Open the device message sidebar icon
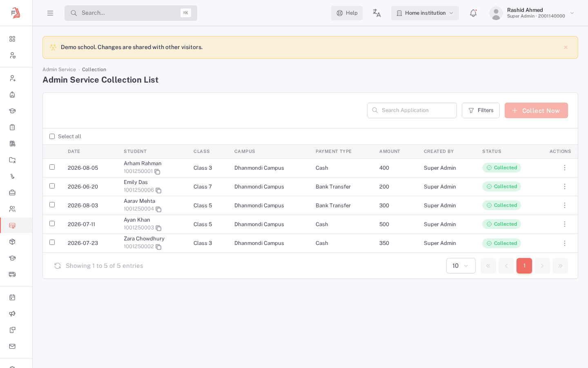 (x=12, y=330)
